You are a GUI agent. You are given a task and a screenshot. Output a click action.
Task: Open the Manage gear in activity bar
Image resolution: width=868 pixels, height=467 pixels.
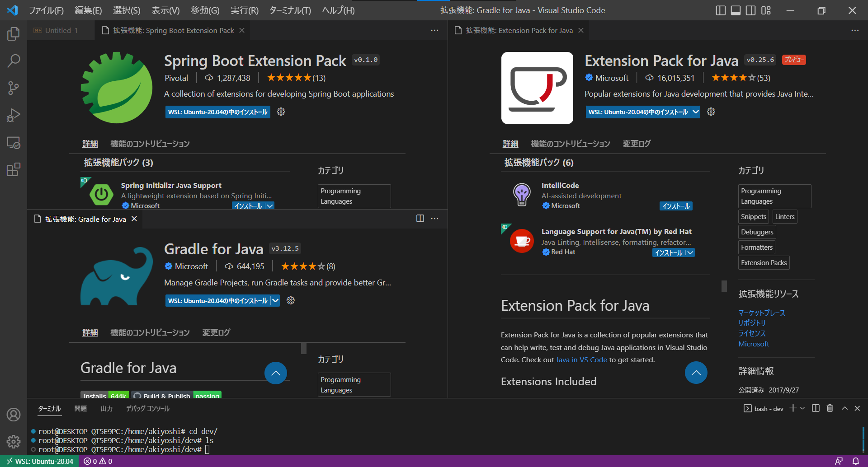(14, 441)
